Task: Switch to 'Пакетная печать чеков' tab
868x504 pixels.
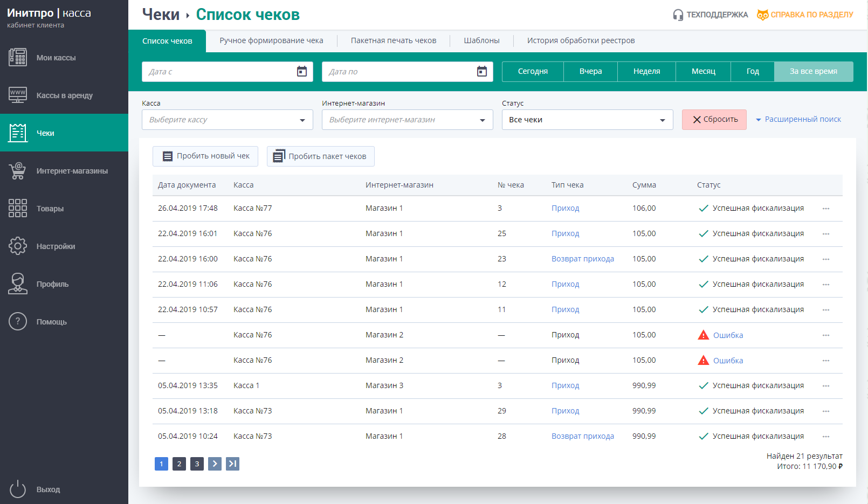Action: click(x=393, y=40)
